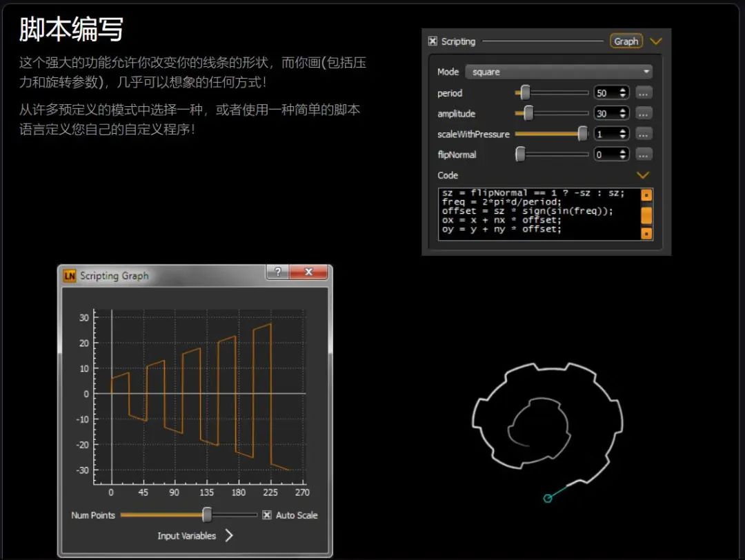
Task: Click the help question mark icon
Action: tap(277, 272)
